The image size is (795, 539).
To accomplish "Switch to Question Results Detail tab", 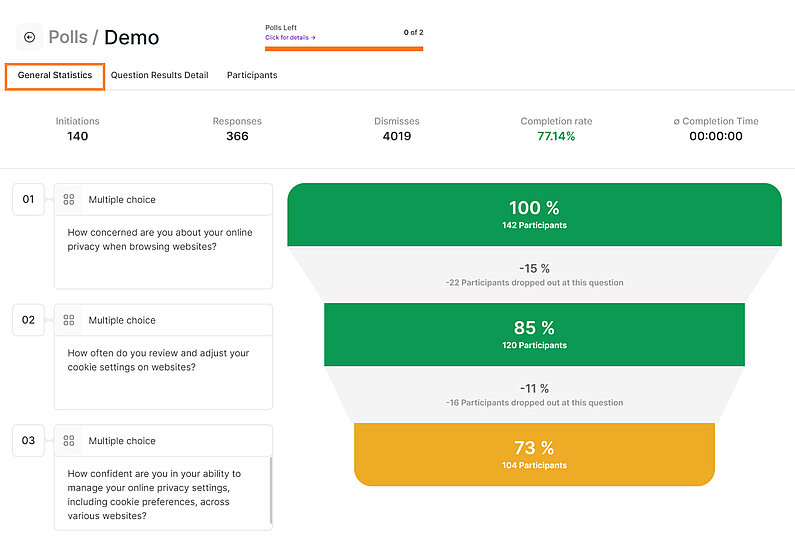I will (159, 75).
